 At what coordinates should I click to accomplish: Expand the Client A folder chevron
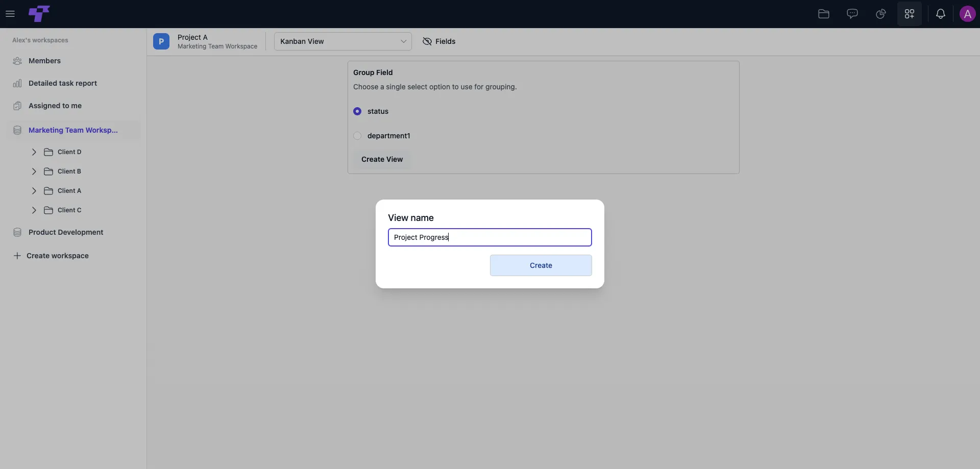click(34, 191)
